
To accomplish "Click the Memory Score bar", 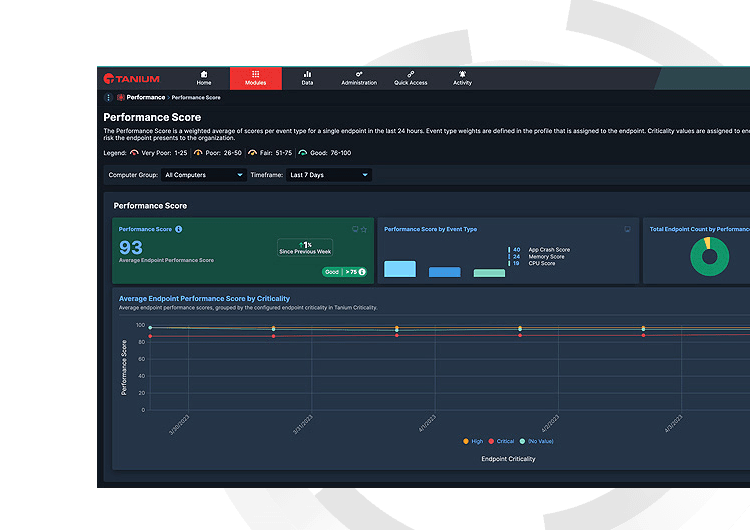I will [x=445, y=272].
